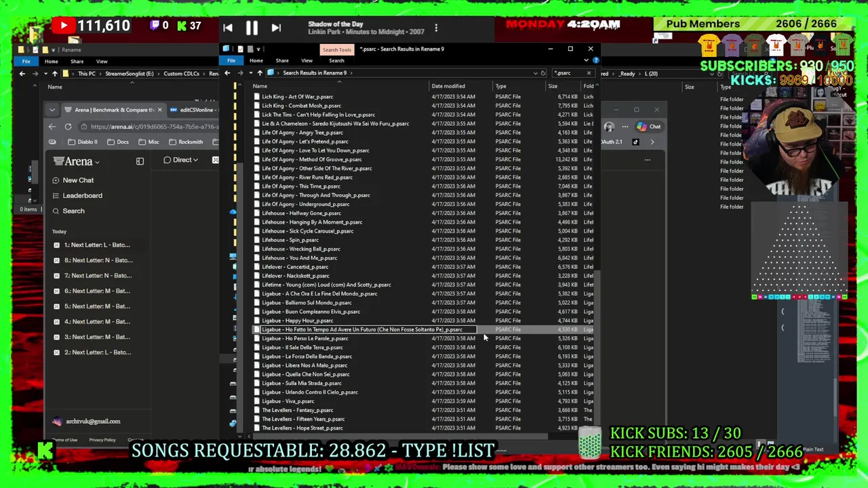Click the Ligabue Ho Fatto In Tempo rename field
The image size is (868, 488).
(368, 329)
